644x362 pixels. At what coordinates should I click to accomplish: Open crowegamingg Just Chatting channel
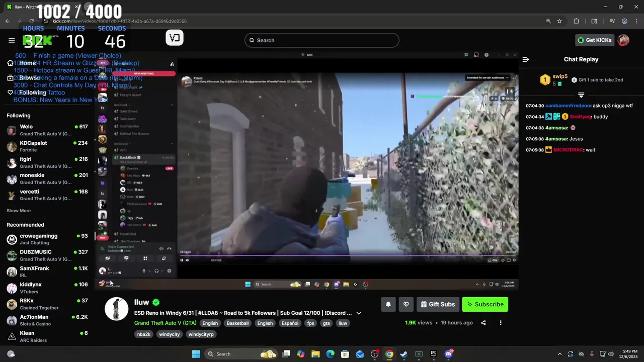click(x=48, y=239)
